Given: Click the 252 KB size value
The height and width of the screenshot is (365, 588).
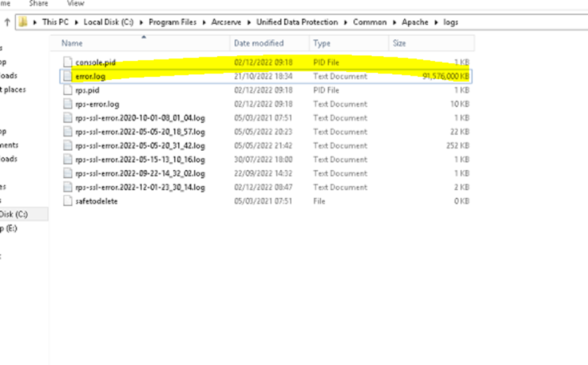Looking at the screenshot, I should coord(458,146).
